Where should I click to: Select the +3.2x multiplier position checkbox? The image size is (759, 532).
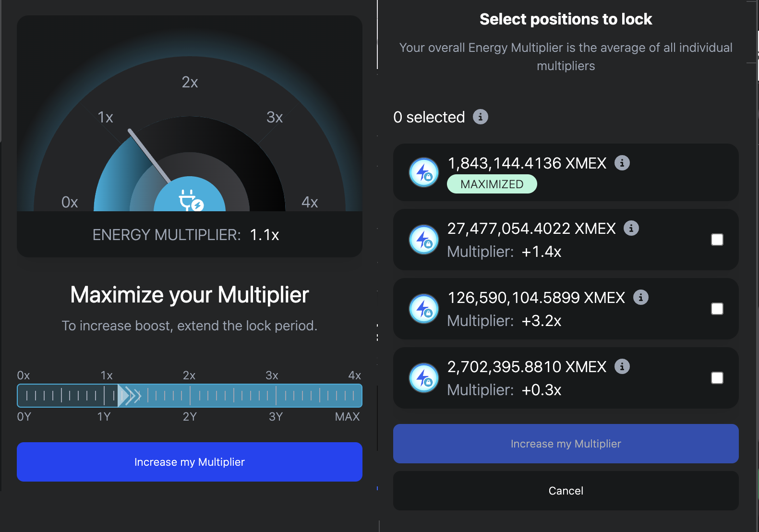pyautogui.click(x=717, y=309)
